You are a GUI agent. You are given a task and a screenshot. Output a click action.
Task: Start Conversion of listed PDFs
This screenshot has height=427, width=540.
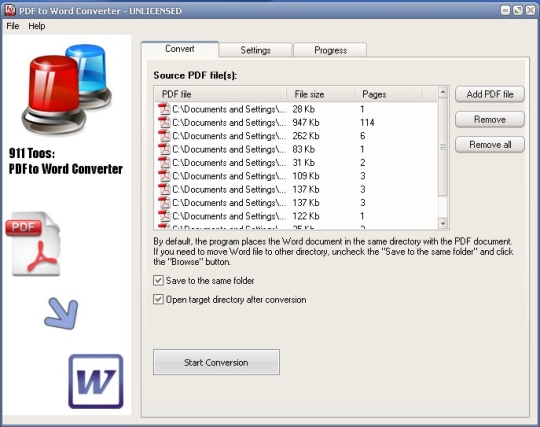pos(216,362)
